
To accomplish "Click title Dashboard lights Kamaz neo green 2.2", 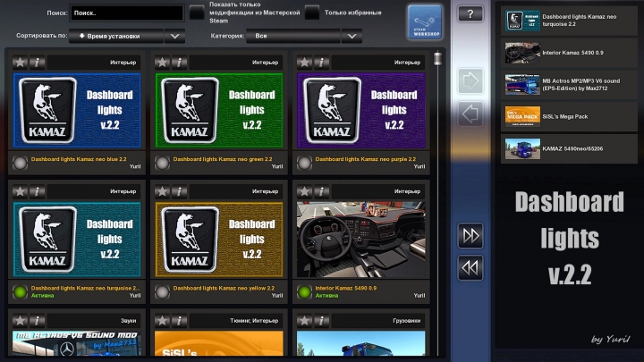I will coord(223,159).
